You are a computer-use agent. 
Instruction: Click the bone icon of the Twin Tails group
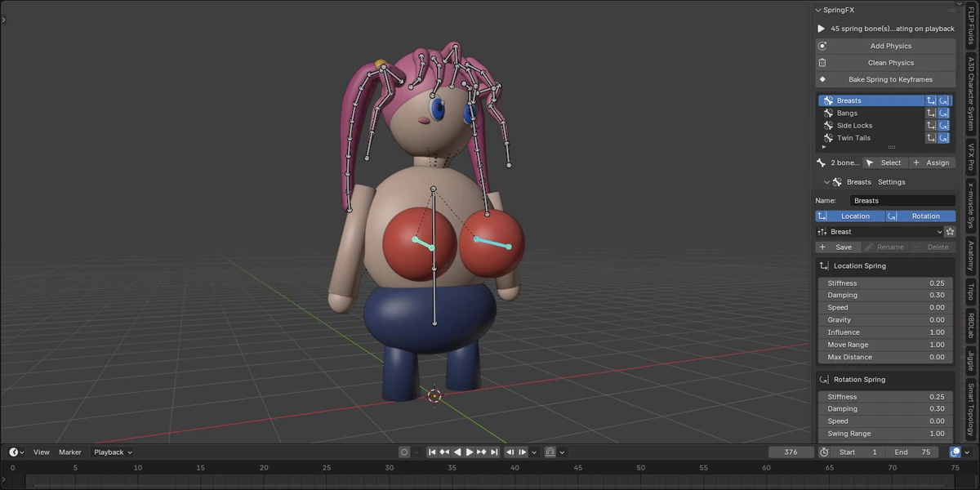click(828, 138)
